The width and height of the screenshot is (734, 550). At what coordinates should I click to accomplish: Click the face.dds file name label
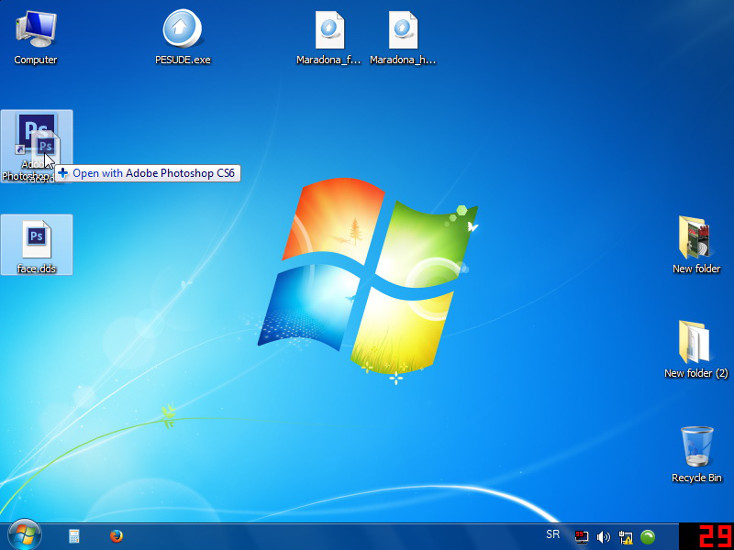point(37,269)
